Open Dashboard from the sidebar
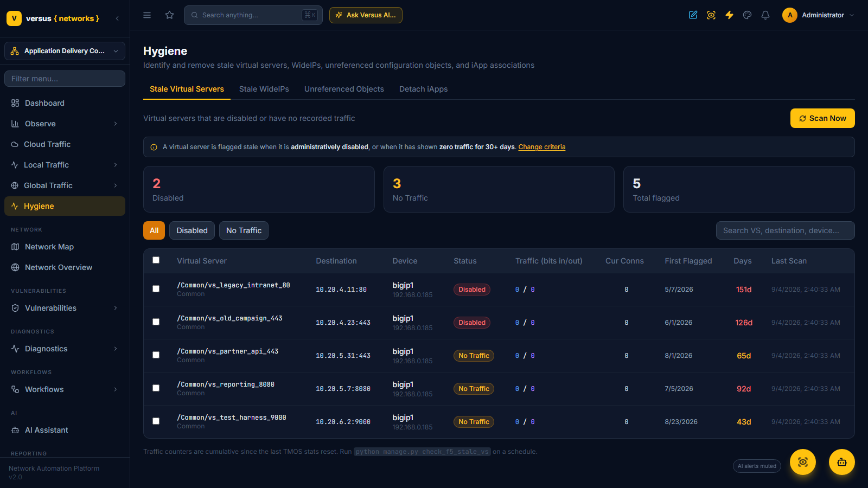The image size is (868, 488). click(65, 103)
